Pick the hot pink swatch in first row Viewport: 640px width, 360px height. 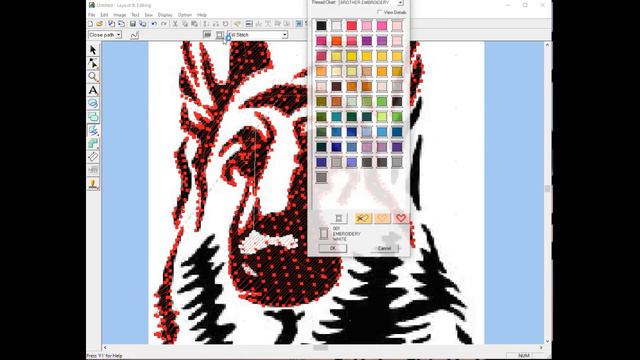click(x=382, y=26)
